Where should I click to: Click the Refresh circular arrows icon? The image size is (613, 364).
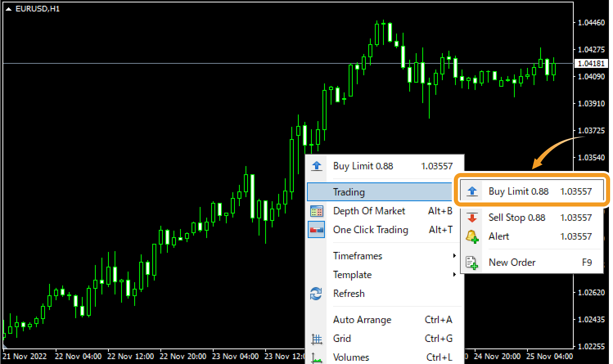click(x=316, y=293)
